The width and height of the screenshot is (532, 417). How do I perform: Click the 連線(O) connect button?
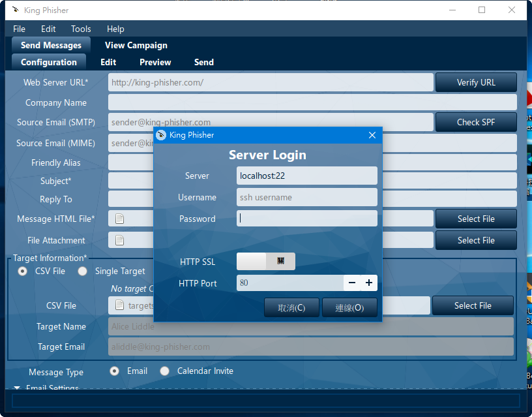click(349, 307)
